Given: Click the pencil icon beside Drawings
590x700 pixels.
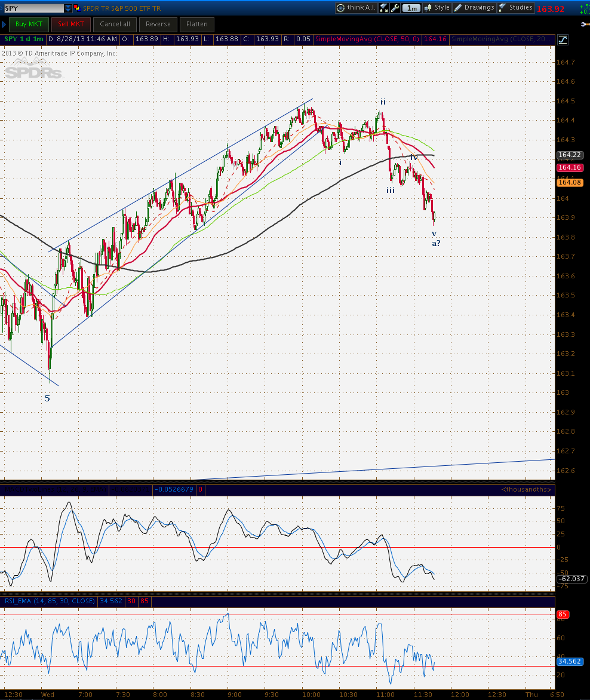Looking at the screenshot, I should pos(458,8).
